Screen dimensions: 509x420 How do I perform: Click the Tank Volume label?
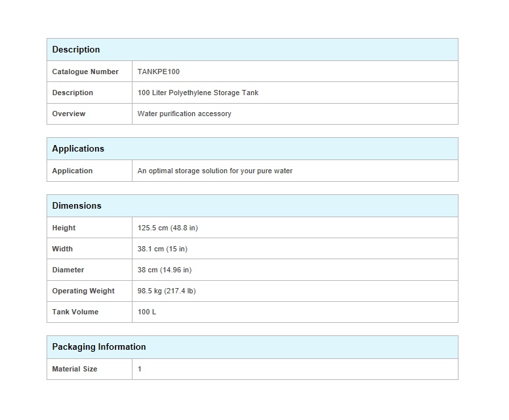[75, 312]
